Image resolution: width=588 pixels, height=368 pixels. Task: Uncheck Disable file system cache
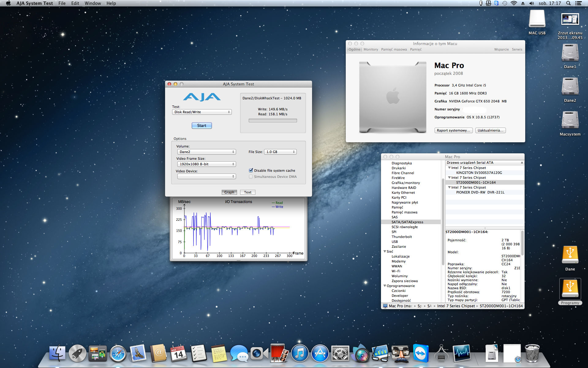click(251, 171)
